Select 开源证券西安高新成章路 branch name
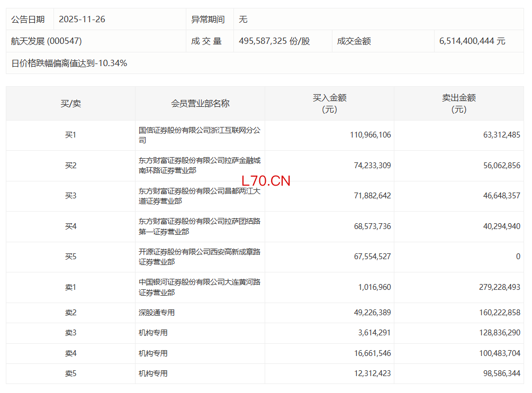532x393 pixels. tap(200, 257)
